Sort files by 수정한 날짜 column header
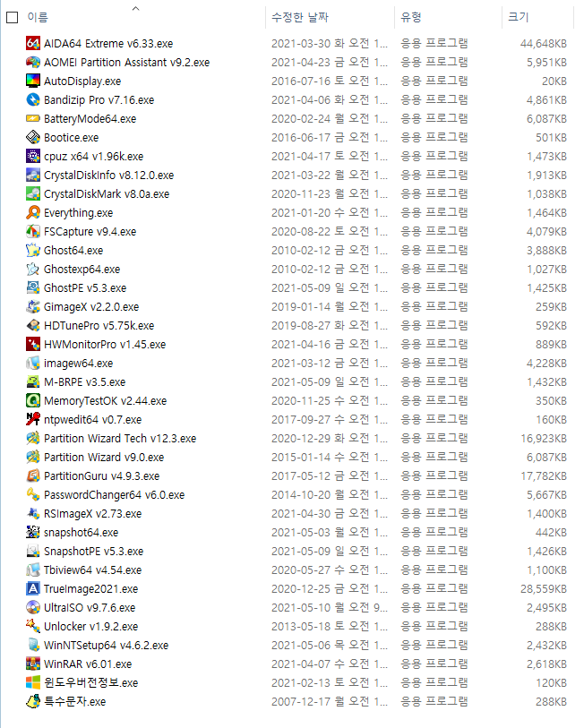This screenshot has height=728, width=584. point(300,18)
